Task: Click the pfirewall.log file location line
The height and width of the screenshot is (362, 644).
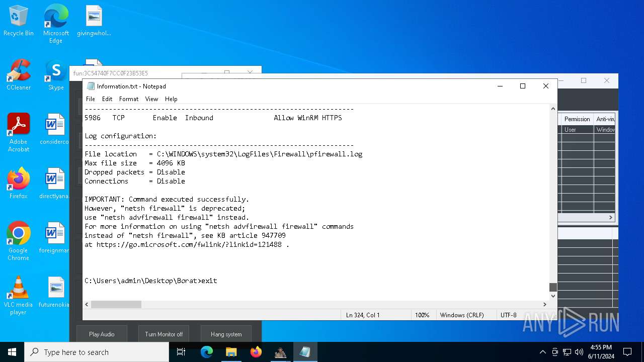Action: tap(223, 154)
